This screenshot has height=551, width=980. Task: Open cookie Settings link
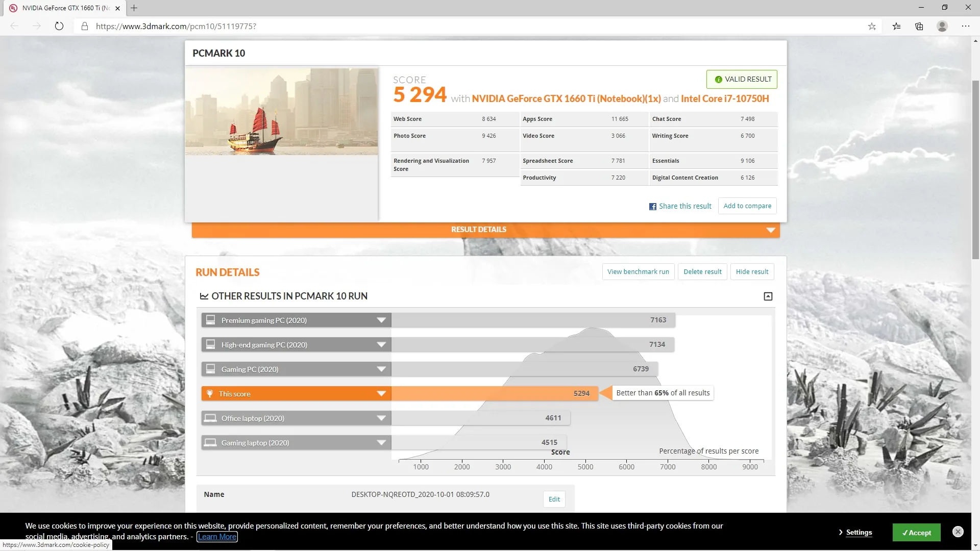pos(859,533)
